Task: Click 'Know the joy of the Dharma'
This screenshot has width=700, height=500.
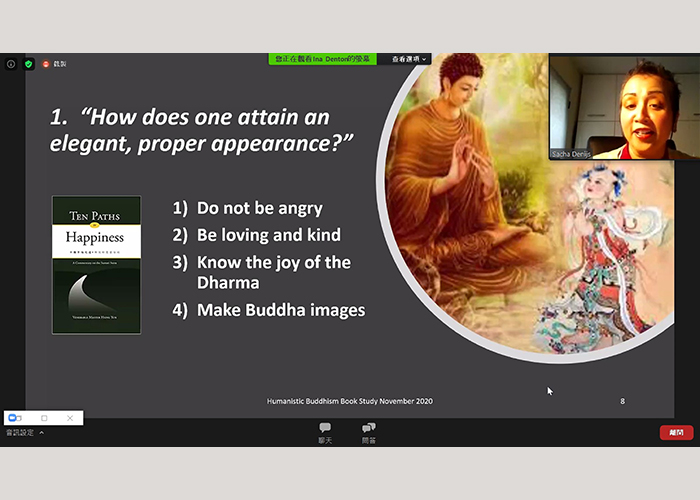Action: point(274,272)
